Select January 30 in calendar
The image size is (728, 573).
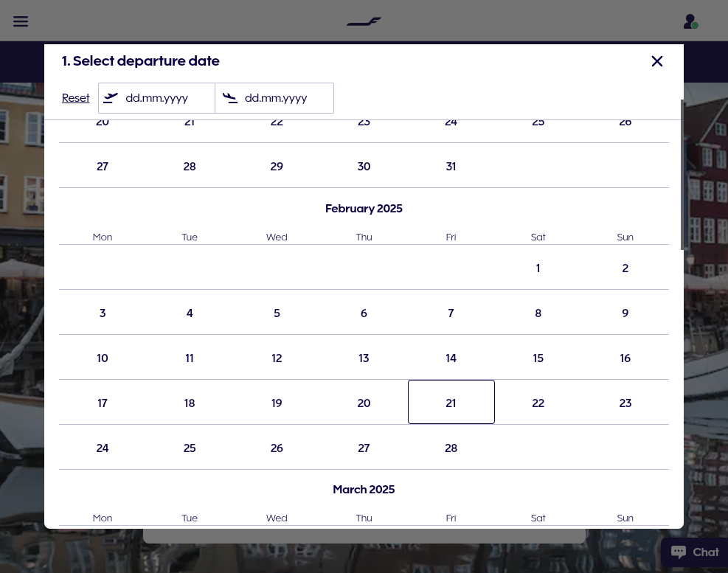click(x=364, y=166)
